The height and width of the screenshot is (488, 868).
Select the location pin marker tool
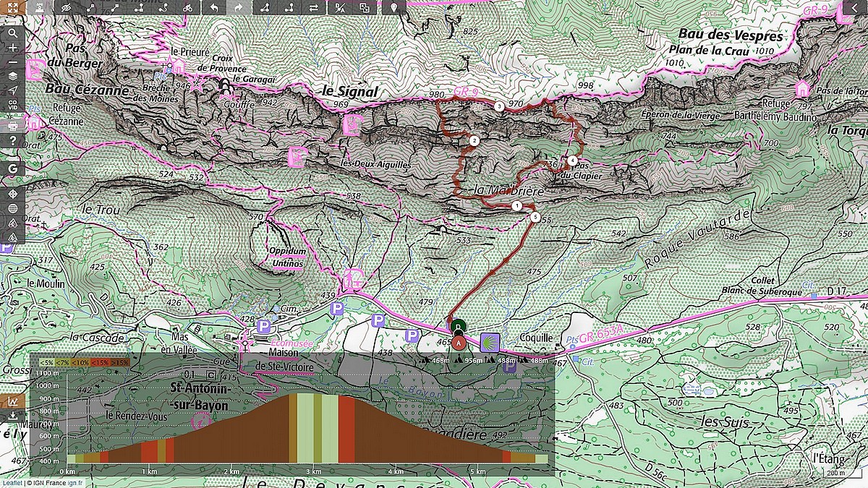tap(393, 8)
